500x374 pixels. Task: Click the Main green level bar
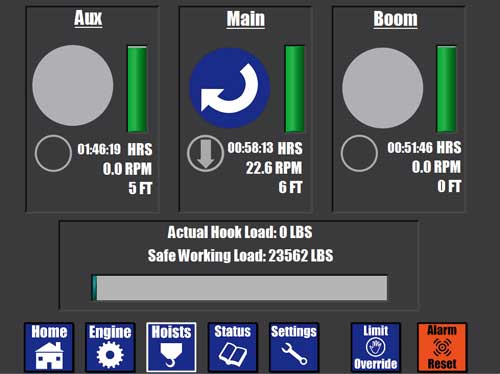[295, 89]
